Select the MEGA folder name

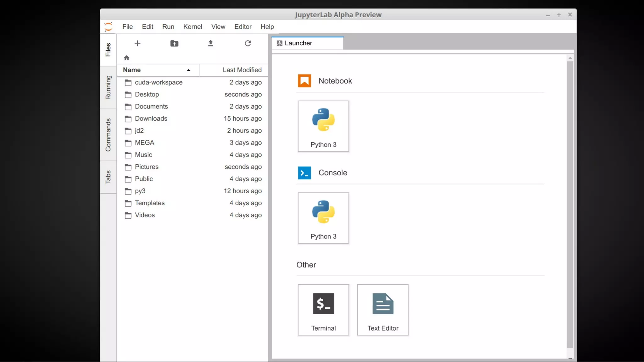[145, 143]
